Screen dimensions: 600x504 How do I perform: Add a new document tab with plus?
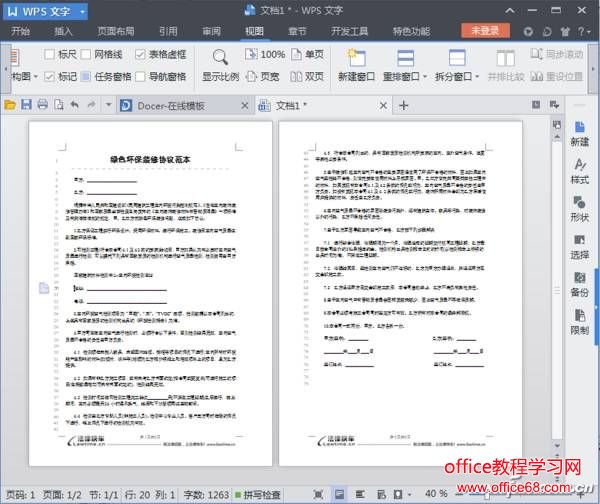(x=404, y=105)
